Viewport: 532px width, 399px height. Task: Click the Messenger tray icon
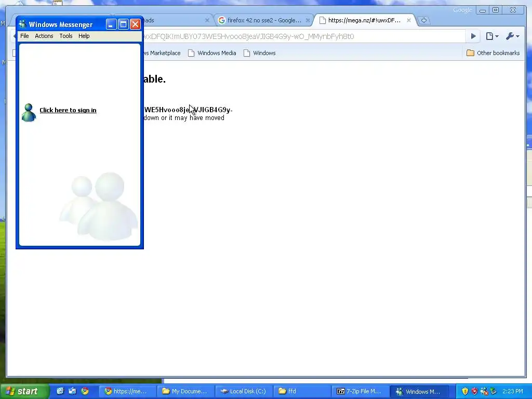point(484,391)
